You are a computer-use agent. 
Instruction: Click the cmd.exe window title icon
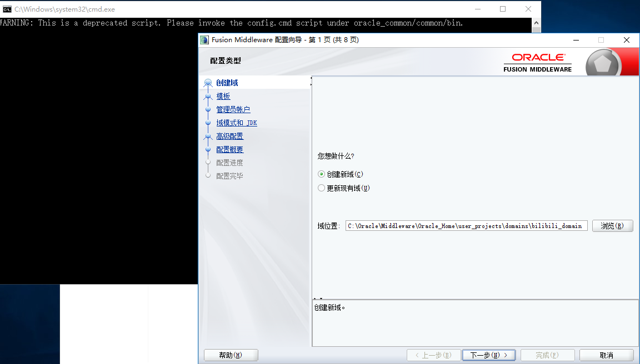click(x=7, y=9)
